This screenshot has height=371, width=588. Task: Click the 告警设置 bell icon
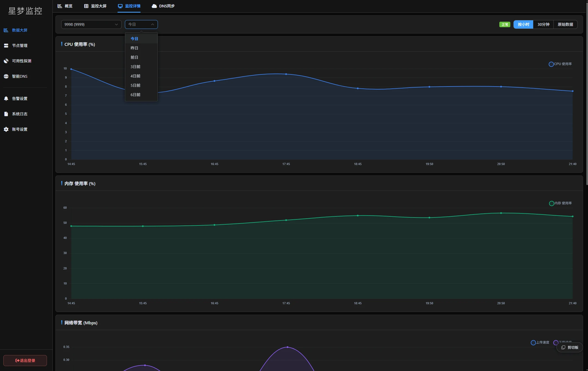tap(6, 99)
